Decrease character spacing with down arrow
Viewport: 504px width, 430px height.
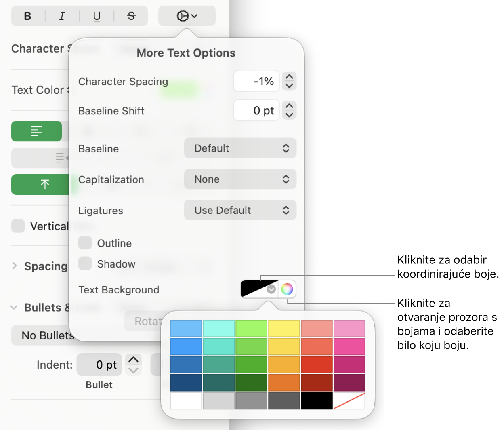(289, 86)
